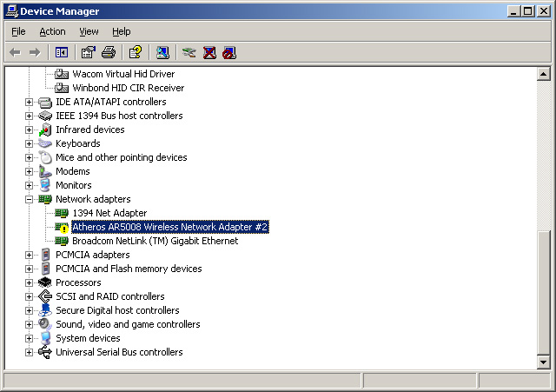Click the Update driver toolbar icon
The height and width of the screenshot is (392, 556).
(x=189, y=53)
